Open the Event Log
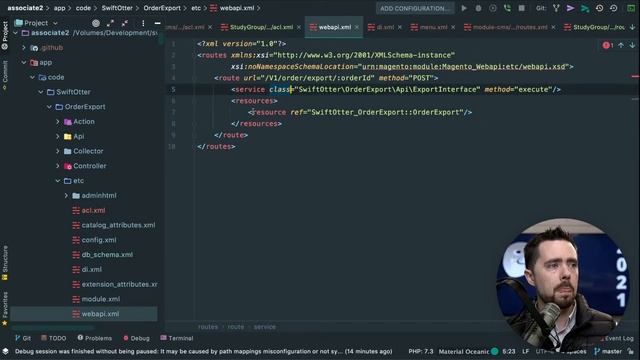Screen dimensions: 640x360 point(617,338)
